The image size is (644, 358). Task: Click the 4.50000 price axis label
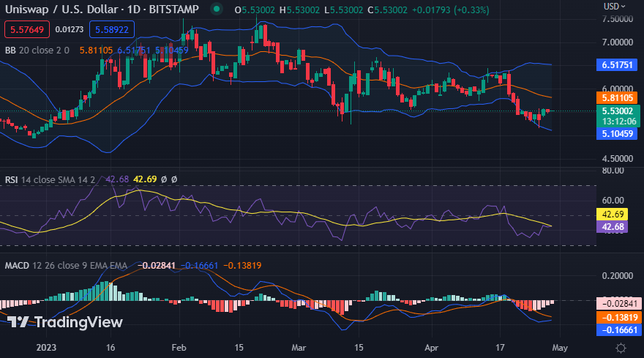pos(618,159)
